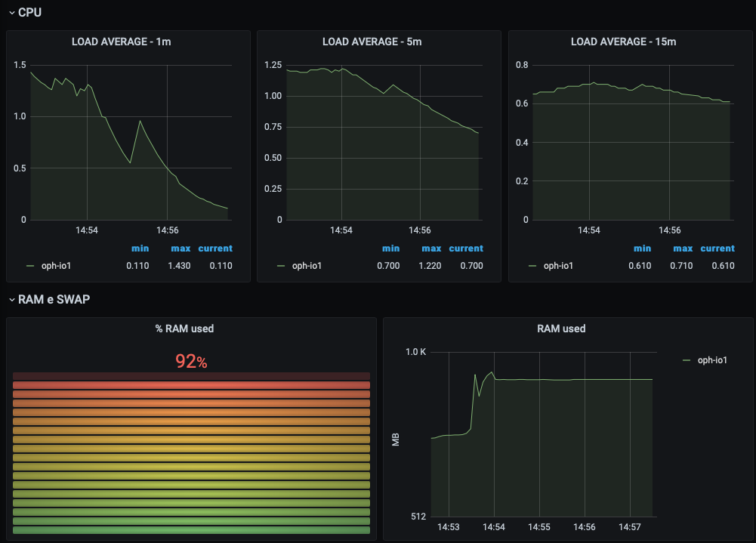756x543 pixels.
Task: Open the RAM used panel menu
Action: (x=561, y=329)
